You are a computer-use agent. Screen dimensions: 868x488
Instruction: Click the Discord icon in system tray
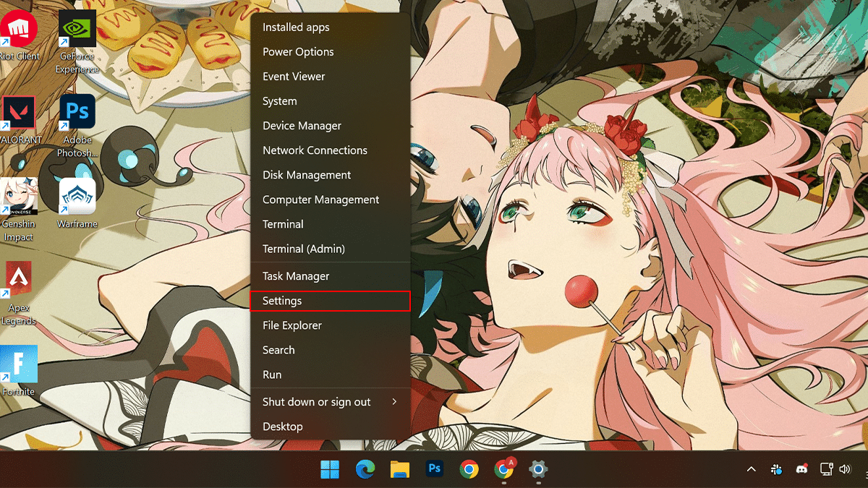tap(801, 469)
